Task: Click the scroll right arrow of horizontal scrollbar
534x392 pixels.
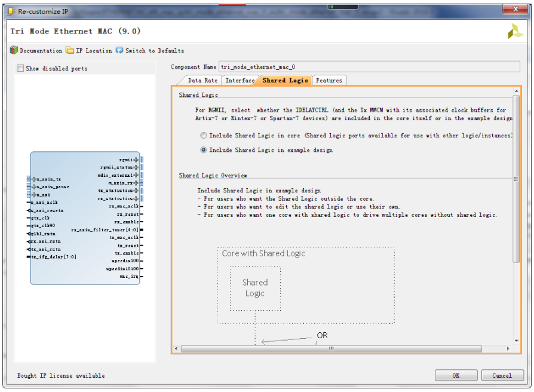Action: 508,348
